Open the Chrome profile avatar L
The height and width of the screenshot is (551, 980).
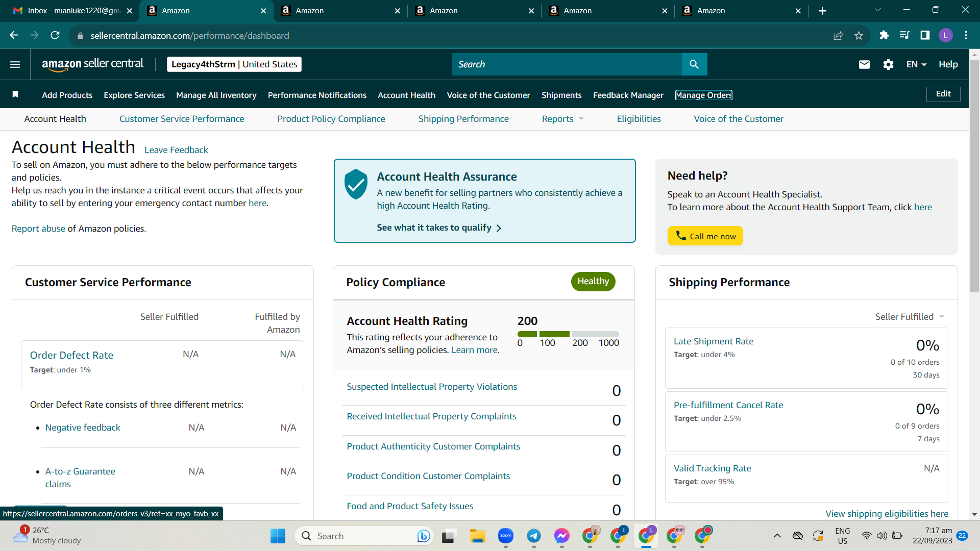tap(945, 35)
